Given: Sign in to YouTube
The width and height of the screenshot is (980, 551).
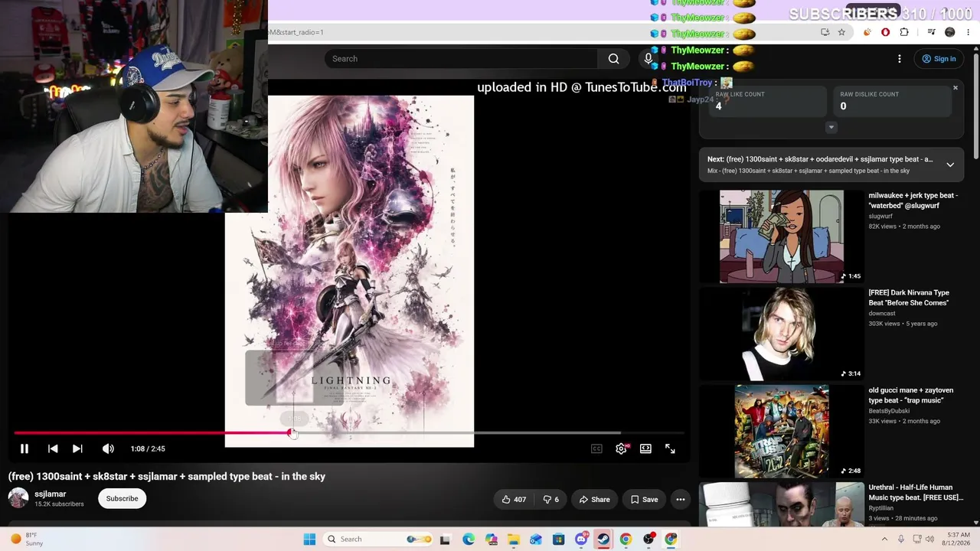Looking at the screenshot, I should tap(939, 59).
